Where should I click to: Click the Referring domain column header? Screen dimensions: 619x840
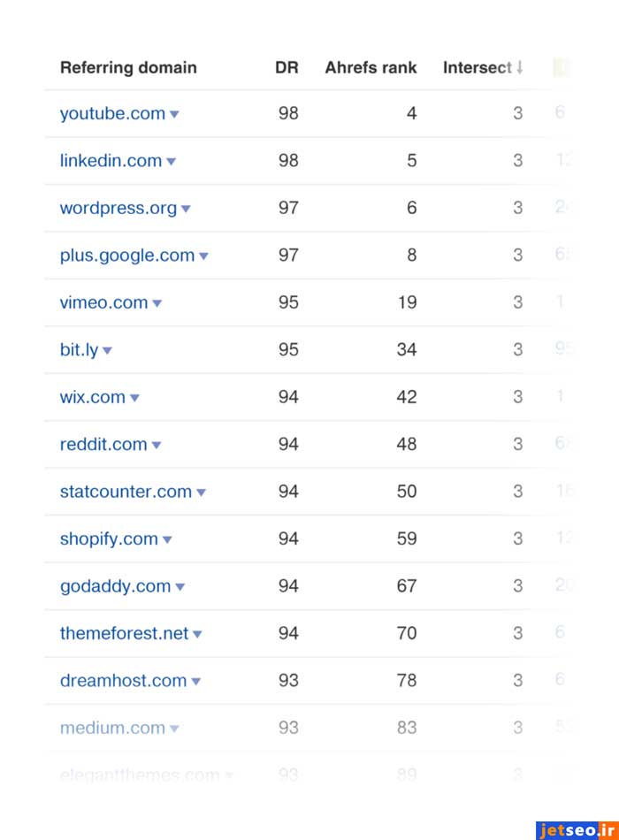tap(128, 68)
